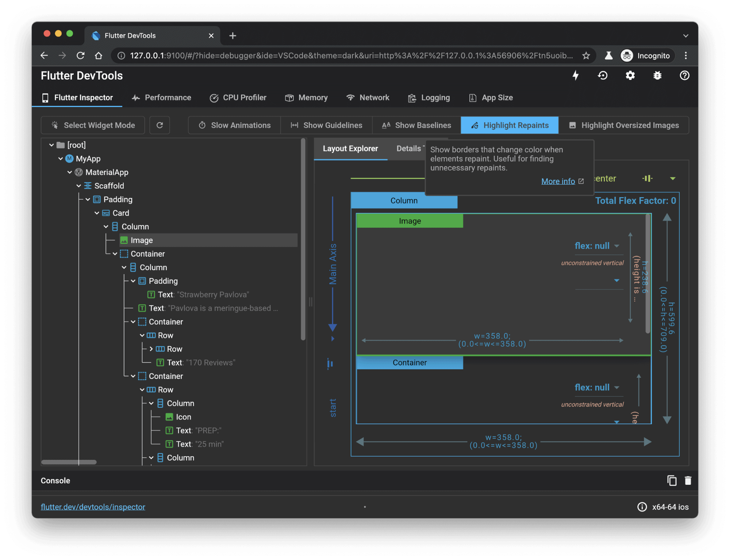This screenshot has width=730, height=560.
Task: Switch to the CPU Profiler tab
Action: point(238,97)
